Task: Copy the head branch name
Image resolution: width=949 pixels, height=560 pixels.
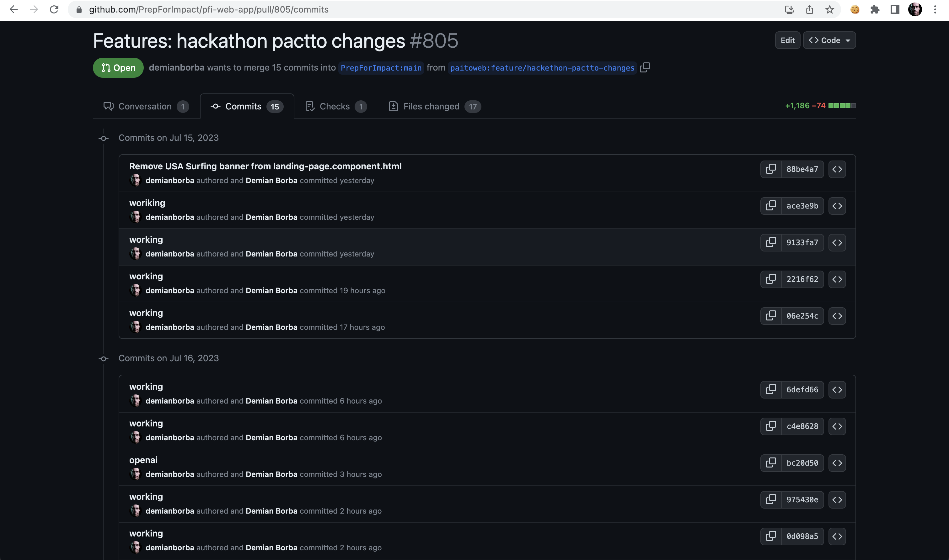Action: (645, 67)
